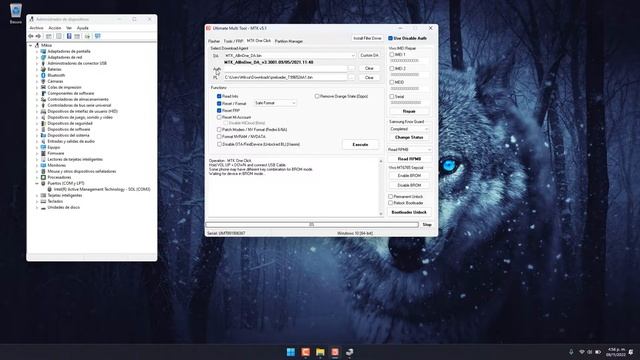Click the Ultimate Multi Tool taskbar icon
The height and width of the screenshot is (360, 640).
pyautogui.click(x=335, y=352)
